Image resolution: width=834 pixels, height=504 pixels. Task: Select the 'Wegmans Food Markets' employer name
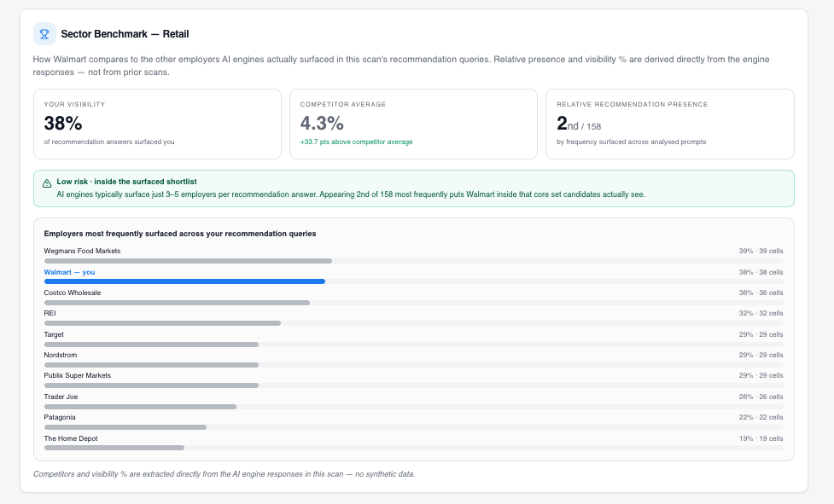tap(83, 251)
